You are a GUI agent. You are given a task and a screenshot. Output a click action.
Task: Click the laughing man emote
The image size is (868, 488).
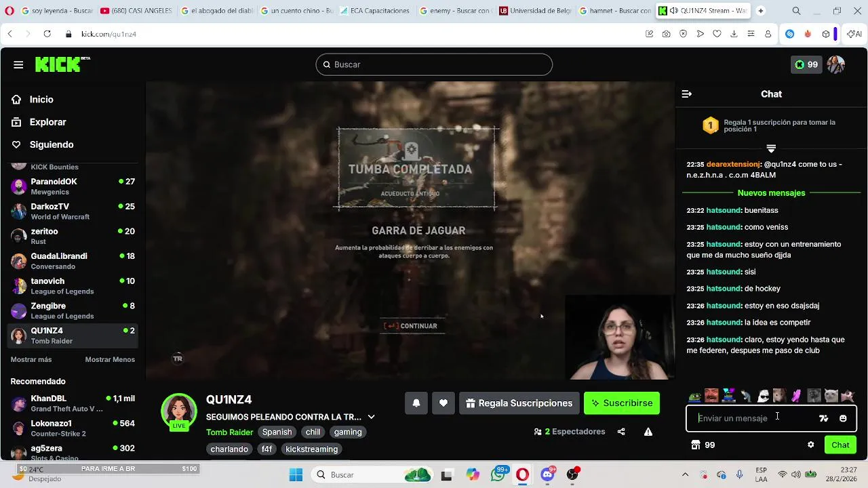[x=711, y=396]
